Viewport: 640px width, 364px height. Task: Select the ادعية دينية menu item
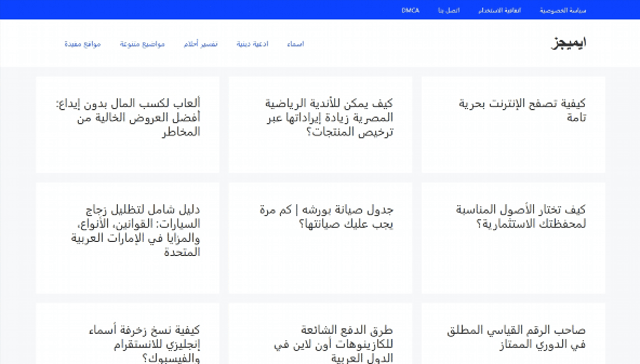click(252, 44)
